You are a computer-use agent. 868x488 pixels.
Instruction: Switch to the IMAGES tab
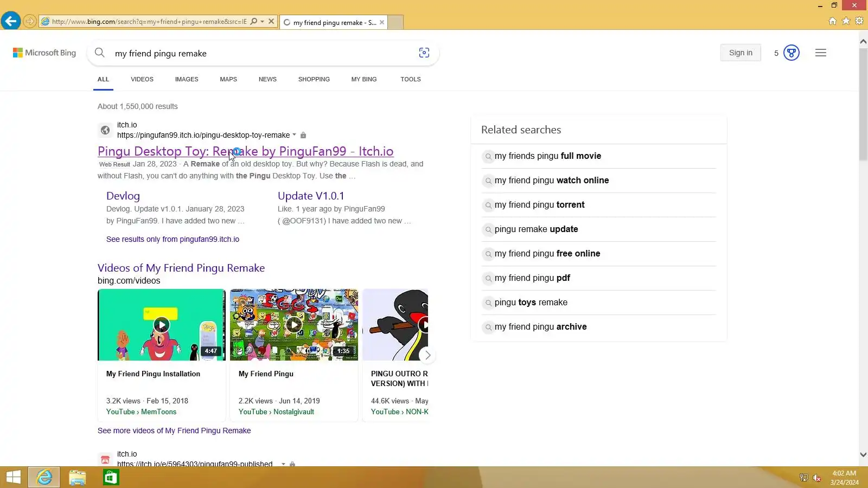(x=187, y=79)
